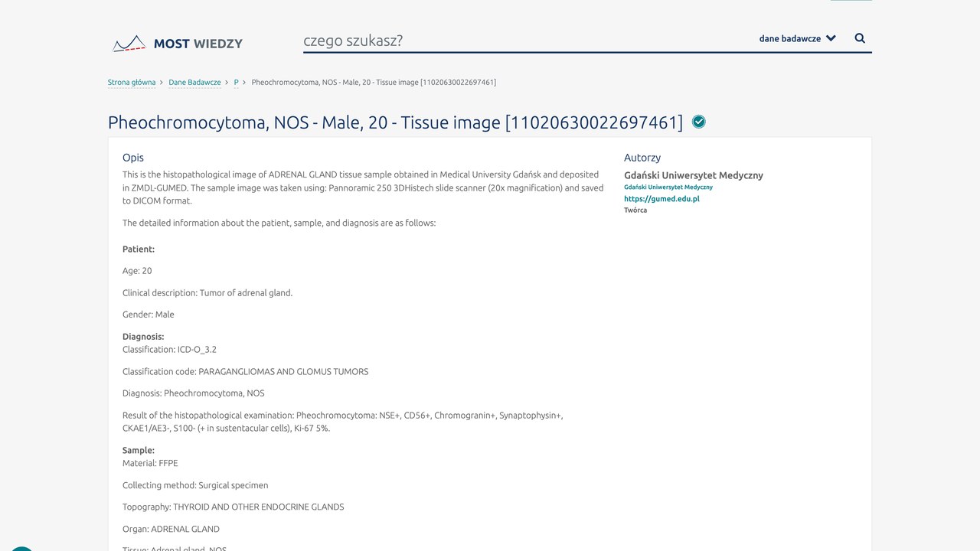Image resolution: width=980 pixels, height=551 pixels.
Task: Click the verified checkmark badge beside title
Action: pyautogui.click(x=699, y=122)
